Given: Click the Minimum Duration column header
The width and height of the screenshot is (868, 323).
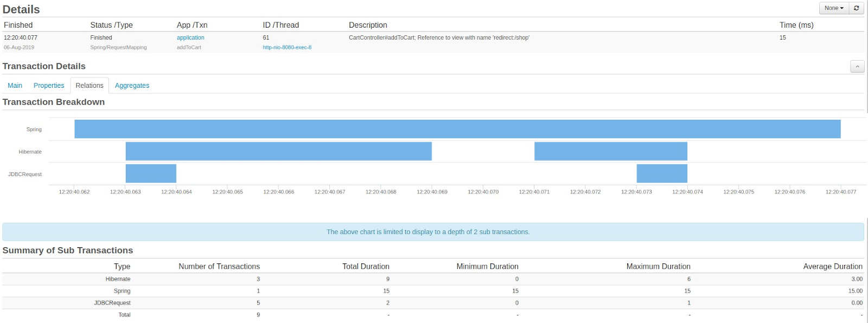Looking at the screenshot, I should pyautogui.click(x=487, y=267).
